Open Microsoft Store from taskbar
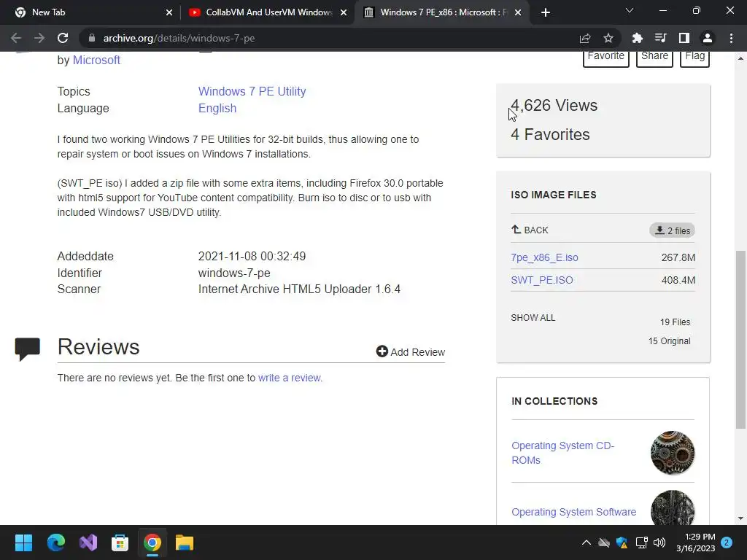 [x=120, y=542]
